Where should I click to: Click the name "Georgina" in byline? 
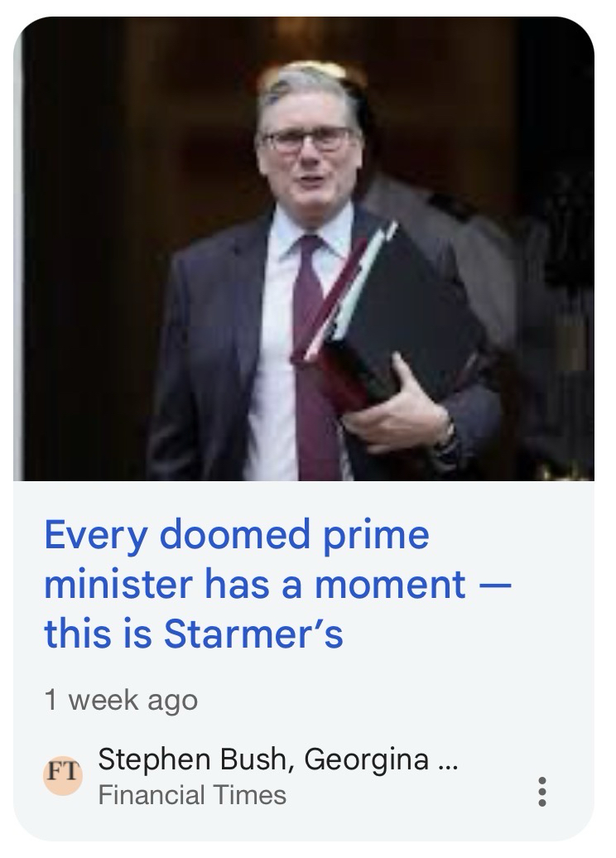[365, 760]
